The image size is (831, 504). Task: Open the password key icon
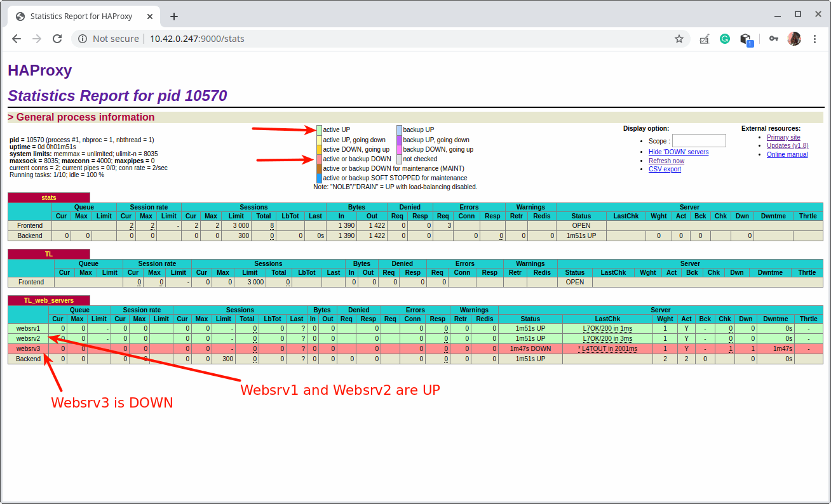(773, 39)
